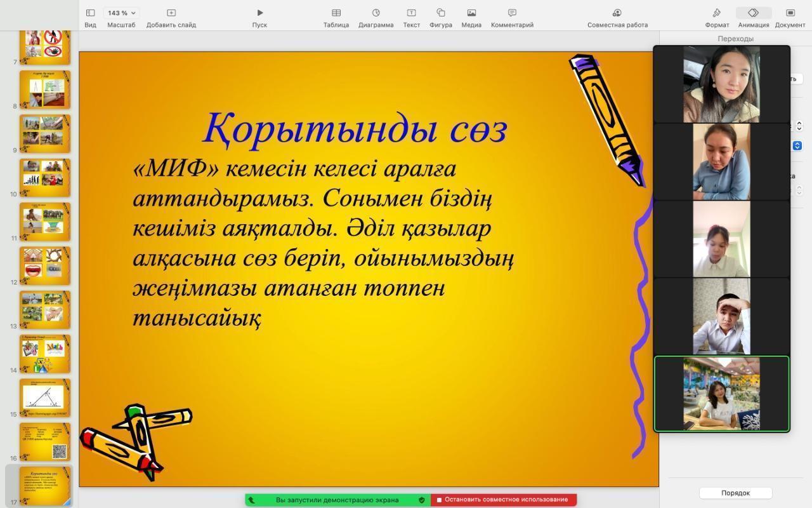This screenshot has height=508, width=812.
Task: Start the slideshow with Пуск button
Action: click(259, 13)
